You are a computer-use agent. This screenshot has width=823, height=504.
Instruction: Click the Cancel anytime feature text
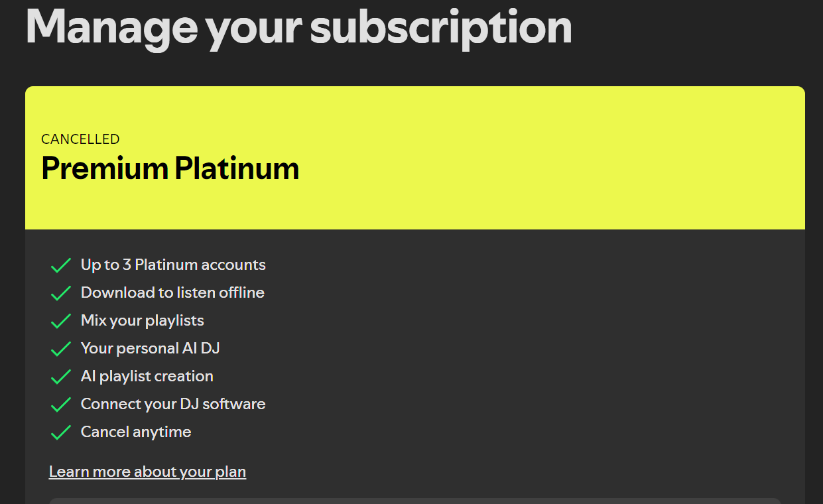click(136, 432)
